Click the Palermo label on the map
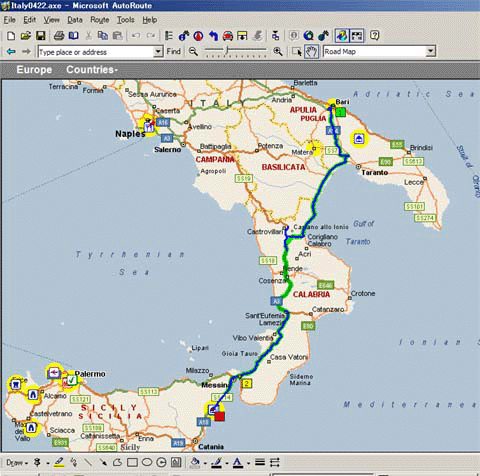Screen dimensions: 480x476 pyautogui.click(x=90, y=374)
